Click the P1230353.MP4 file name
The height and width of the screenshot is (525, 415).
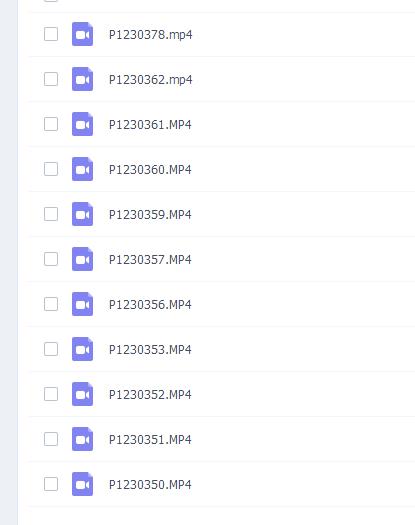click(150, 350)
